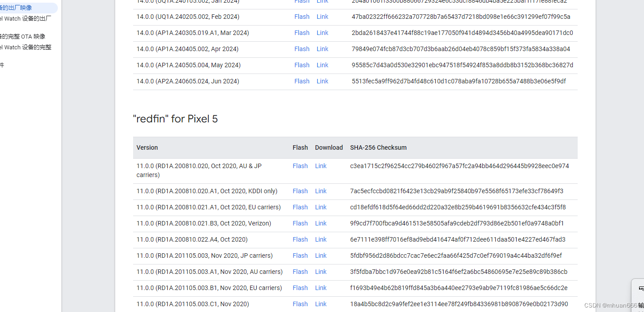The width and height of the screenshot is (644, 312).
Task: Select checksum starting f1693b49e4b62b819f
Action: pyautogui.click(x=458, y=288)
